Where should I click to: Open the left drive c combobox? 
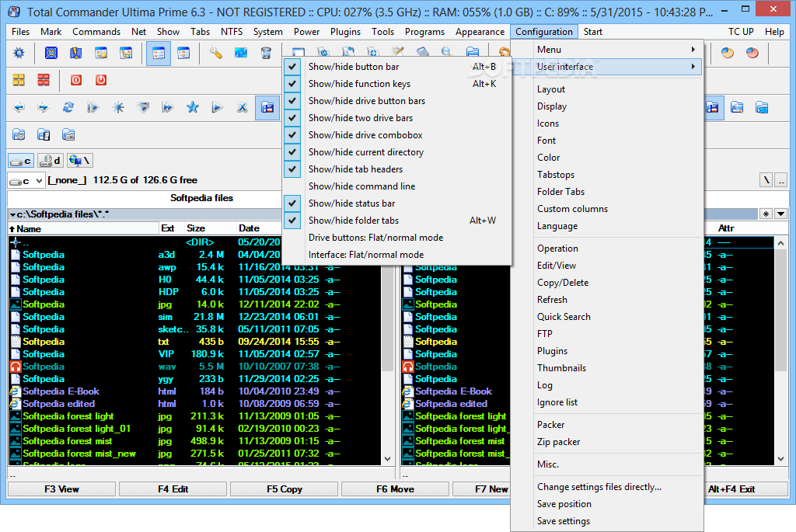26,180
